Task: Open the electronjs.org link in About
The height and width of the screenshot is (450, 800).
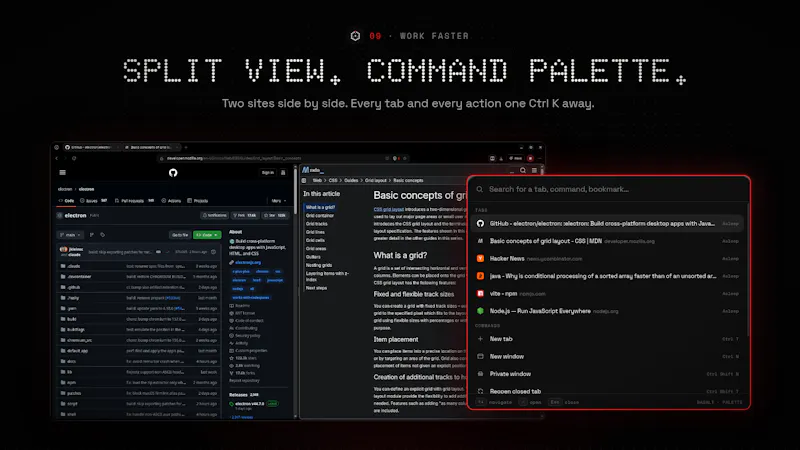Action: [248, 262]
